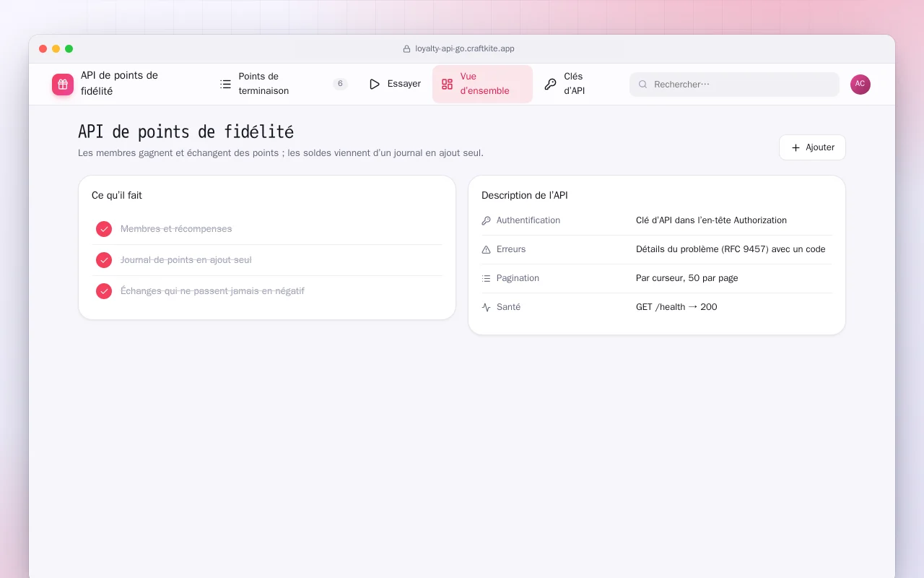Click the list icon beside Points de terminaison
The width and height of the screenshot is (924, 578).
[226, 84]
